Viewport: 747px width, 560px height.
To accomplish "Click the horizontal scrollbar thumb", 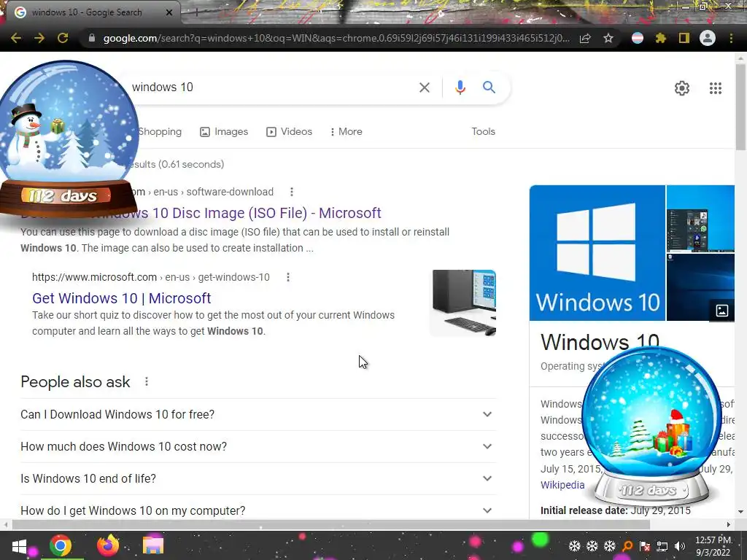I will point(331,525).
